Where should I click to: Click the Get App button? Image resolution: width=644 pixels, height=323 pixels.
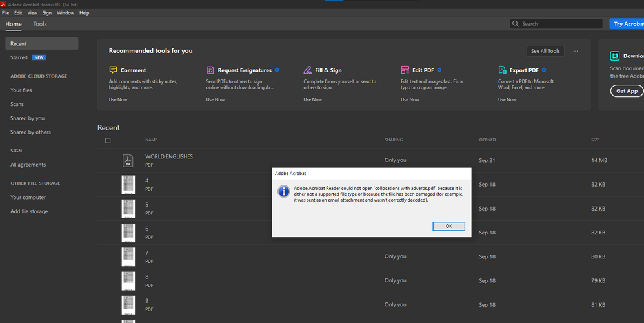(x=627, y=91)
